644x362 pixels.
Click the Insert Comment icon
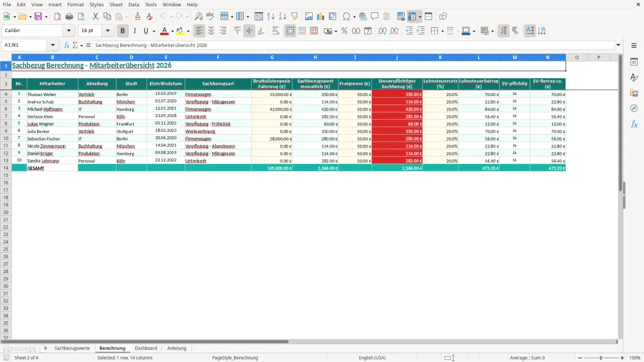point(375,17)
